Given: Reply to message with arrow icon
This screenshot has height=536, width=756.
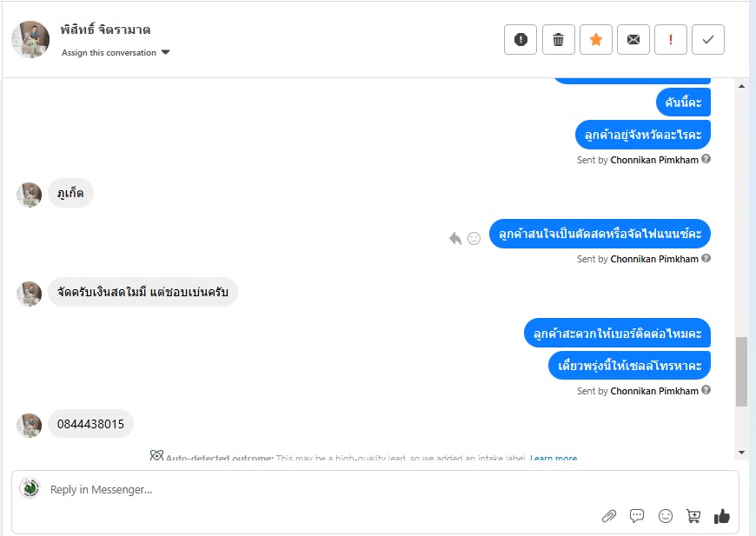Looking at the screenshot, I should click(x=455, y=238).
